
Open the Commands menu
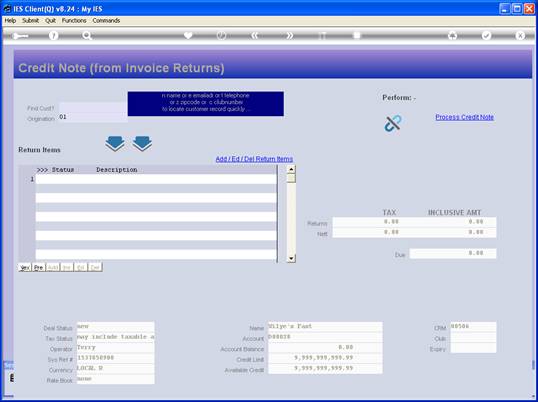coord(106,21)
